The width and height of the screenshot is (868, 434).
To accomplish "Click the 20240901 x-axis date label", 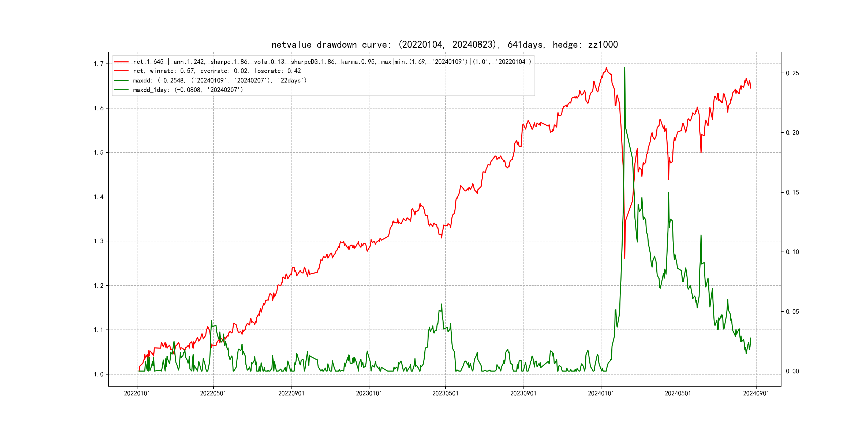I will 756,394.
